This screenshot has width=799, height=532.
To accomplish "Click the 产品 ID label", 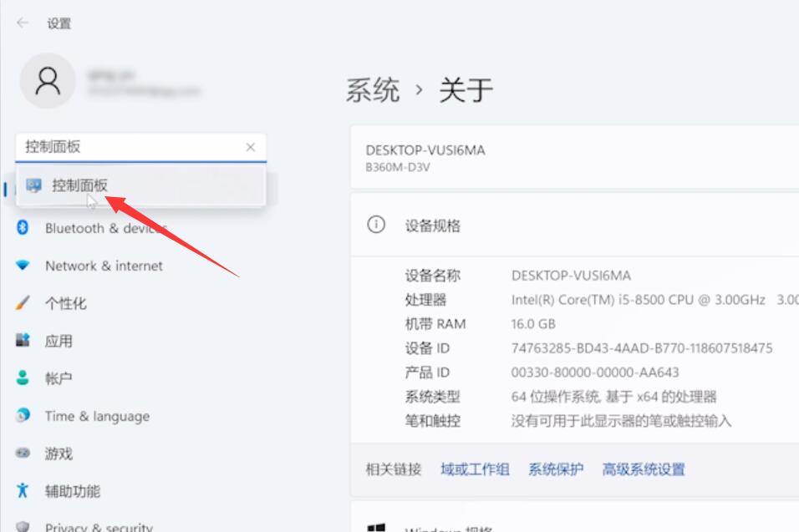I will tap(427, 372).
